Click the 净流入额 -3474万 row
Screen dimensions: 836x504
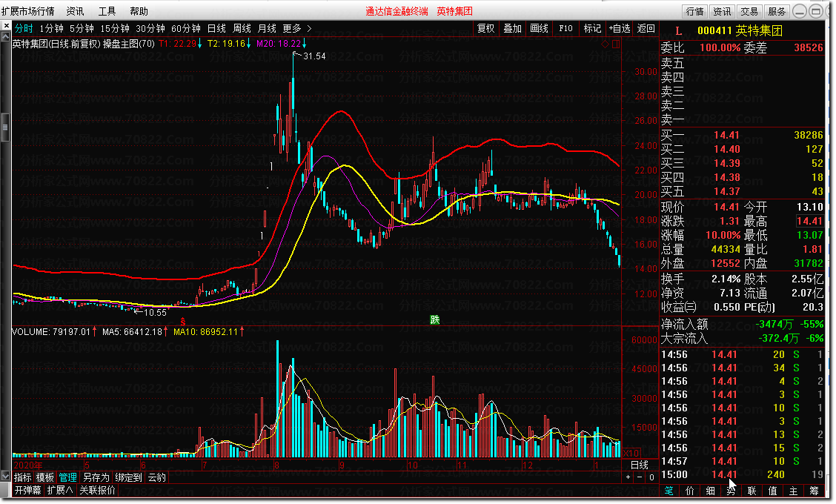[742, 325]
